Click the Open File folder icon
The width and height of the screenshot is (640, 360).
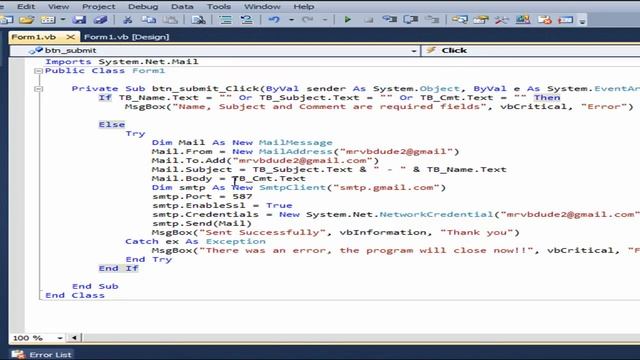point(27,20)
